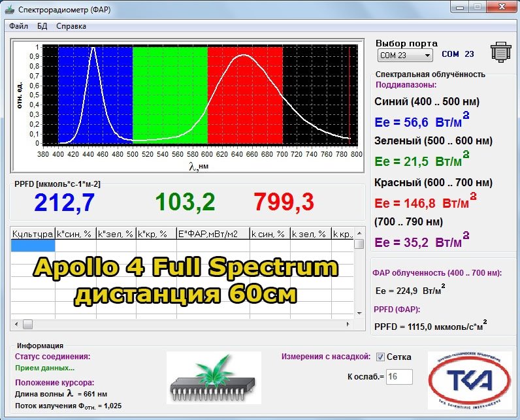Click the Ee = 224,9 ФАР value
The width and height of the screenshot is (520, 420).
[x=410, y=290]
